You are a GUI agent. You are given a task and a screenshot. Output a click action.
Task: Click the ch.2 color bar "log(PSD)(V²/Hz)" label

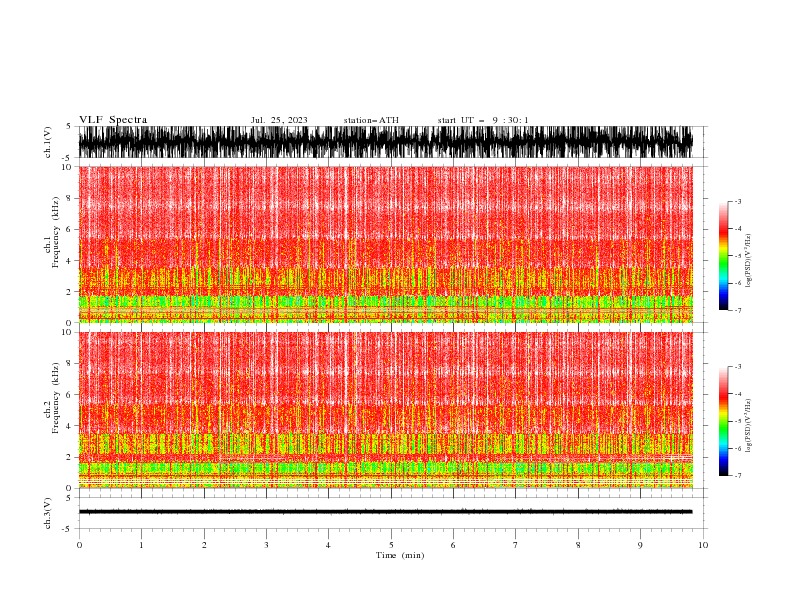coord(748,426)
